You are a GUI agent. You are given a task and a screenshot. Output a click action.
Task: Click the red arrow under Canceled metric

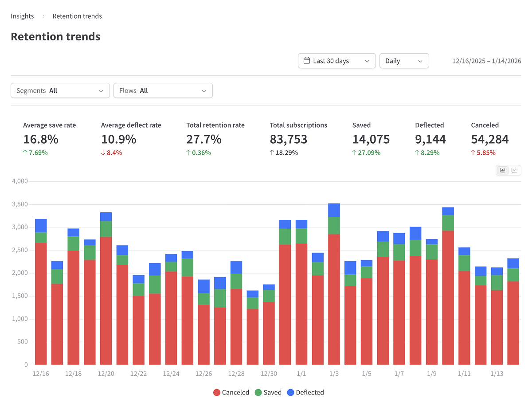[473, 152]
